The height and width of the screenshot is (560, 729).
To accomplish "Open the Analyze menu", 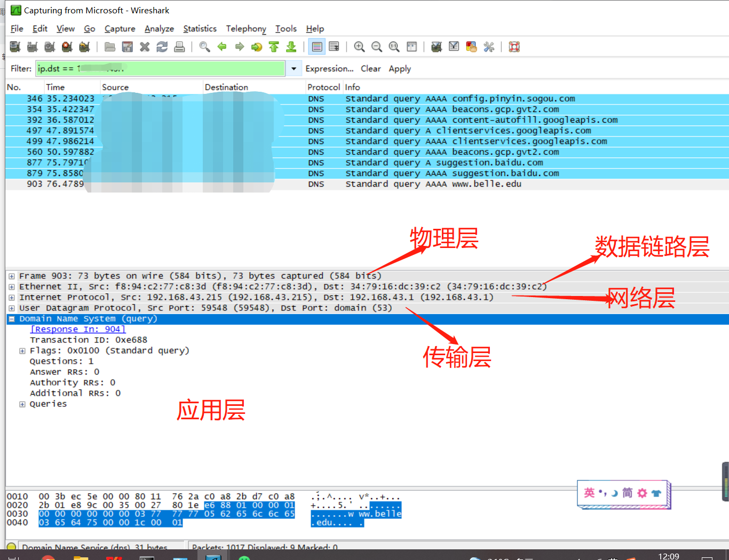I will [x=159, y=29].
